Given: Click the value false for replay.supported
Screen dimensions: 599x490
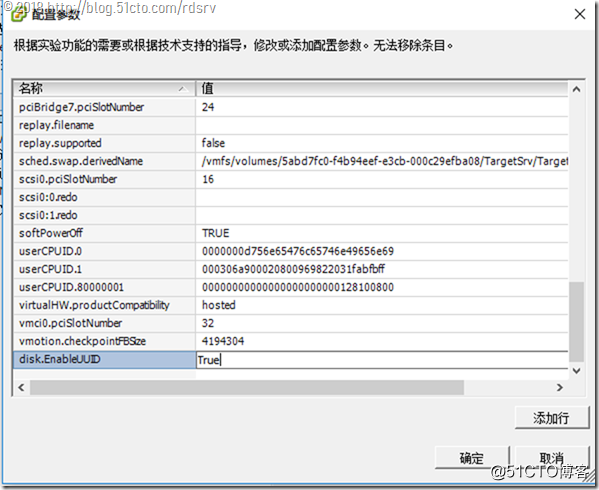Looking at the screenshot, I should (x=213, y=143).
